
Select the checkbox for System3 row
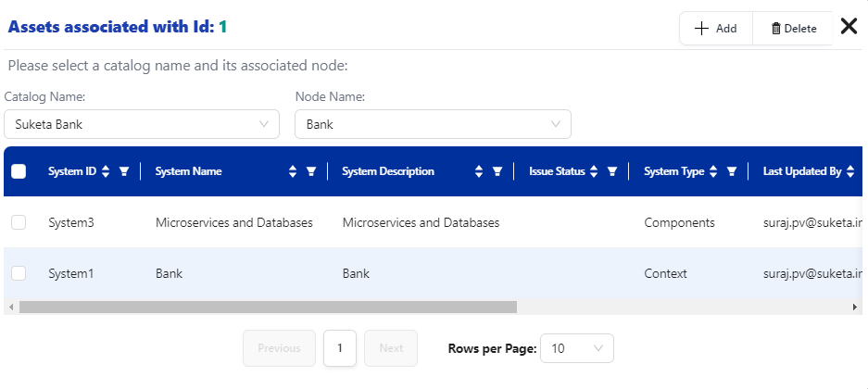[19, 222]
